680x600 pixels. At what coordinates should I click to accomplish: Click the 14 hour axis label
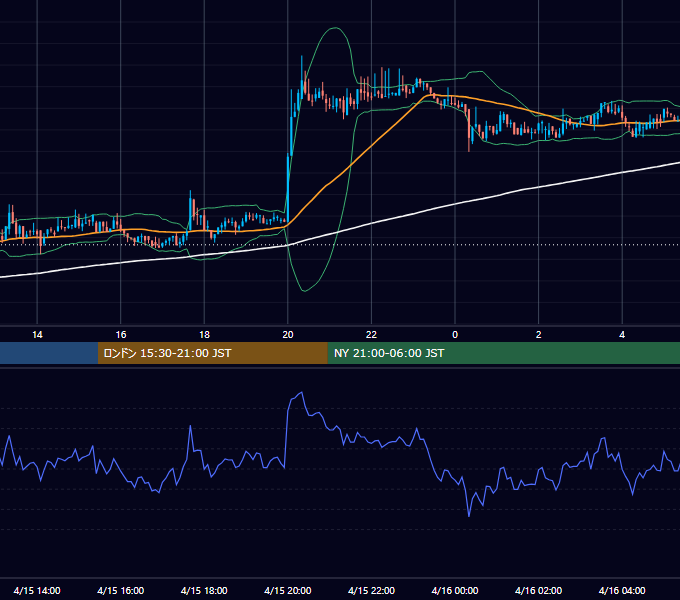click(37, 335)
